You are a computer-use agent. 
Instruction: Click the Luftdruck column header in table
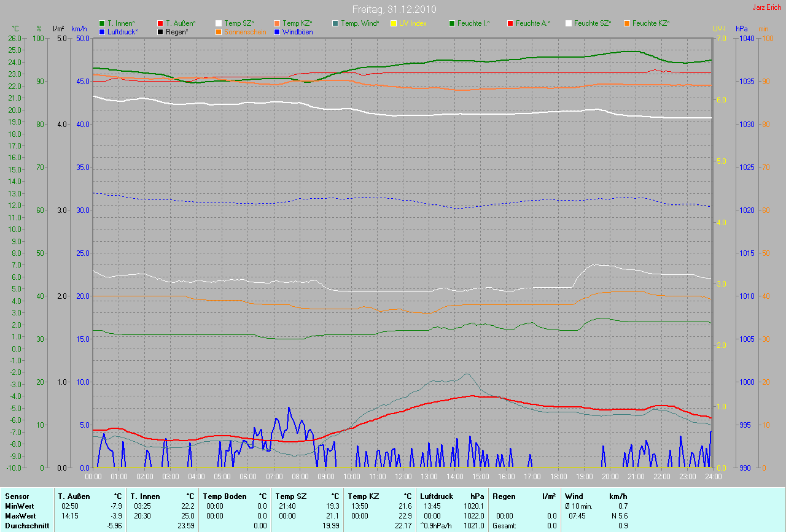pos(436,496)
